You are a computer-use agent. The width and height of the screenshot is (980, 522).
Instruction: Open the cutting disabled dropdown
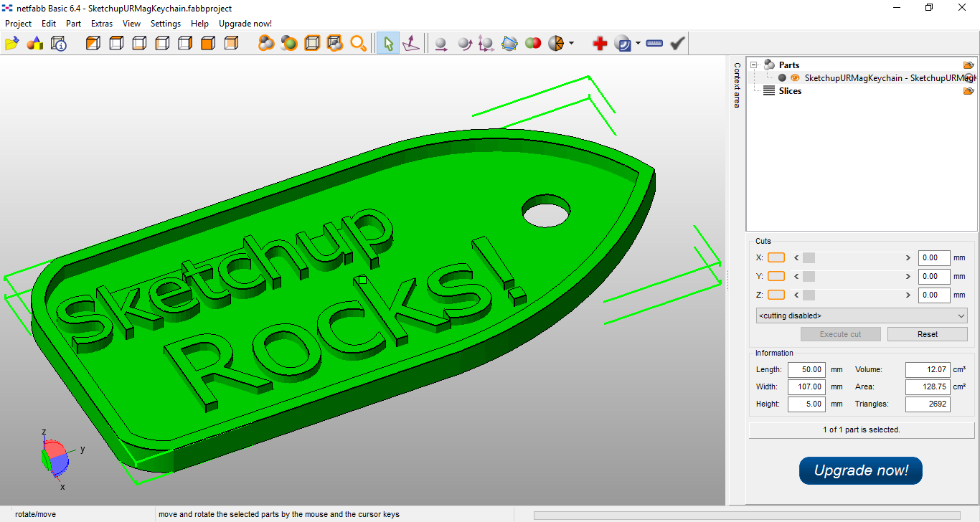[x=862, y=315]
